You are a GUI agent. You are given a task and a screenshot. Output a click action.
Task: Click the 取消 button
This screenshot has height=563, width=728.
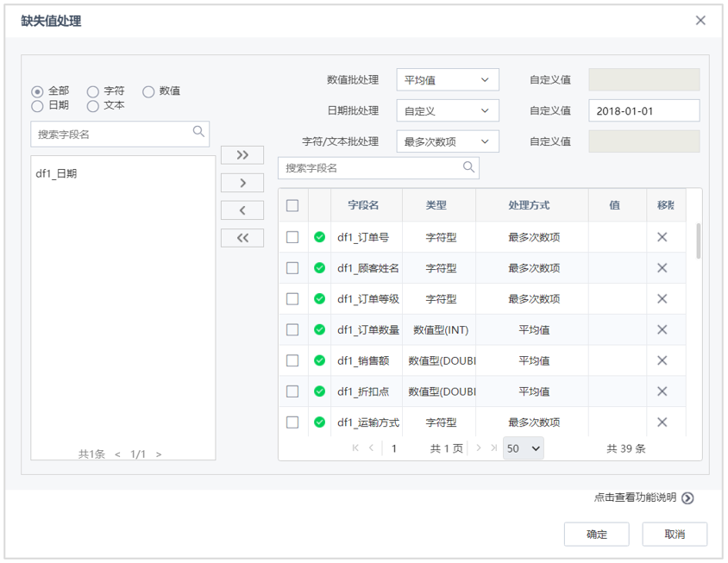click(x=675, y=534)
